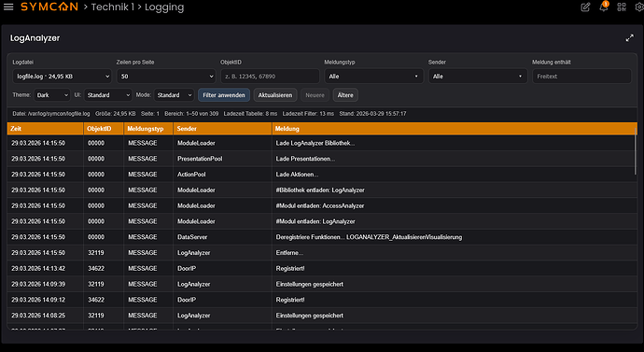Open the Logdatei dropdown
644x352 pixels.
(x=62, y=77)
